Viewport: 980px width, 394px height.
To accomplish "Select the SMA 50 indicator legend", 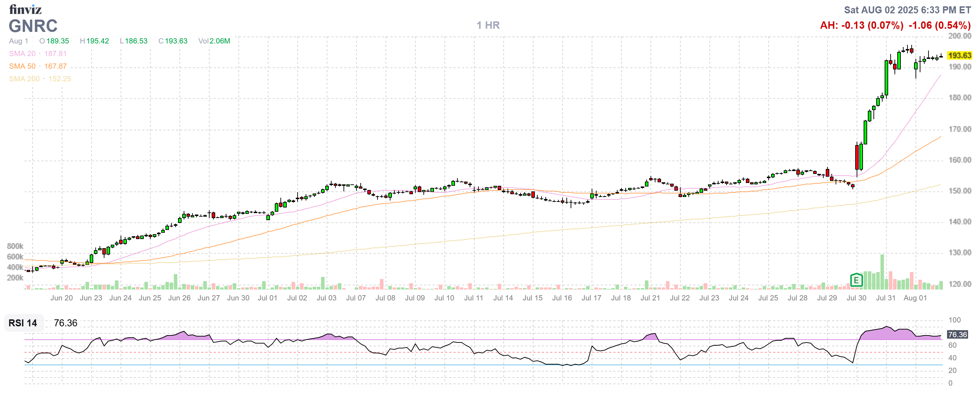I will [22, 66].
